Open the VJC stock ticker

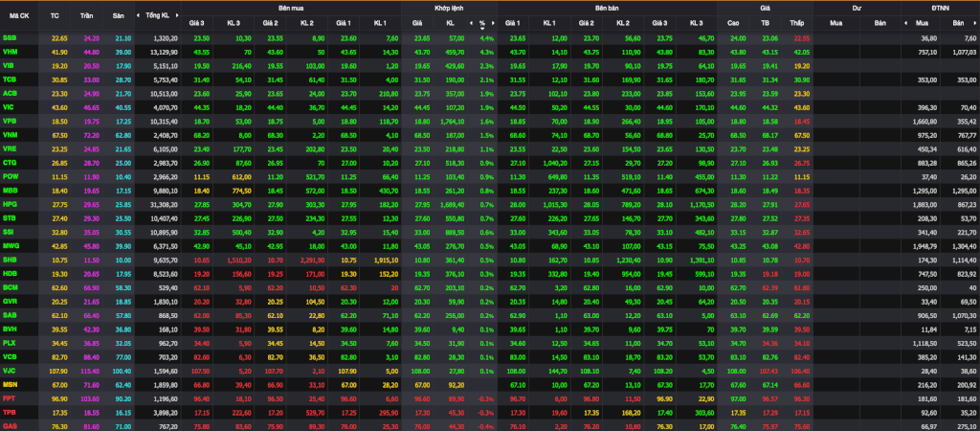click(x=10, y=371)
